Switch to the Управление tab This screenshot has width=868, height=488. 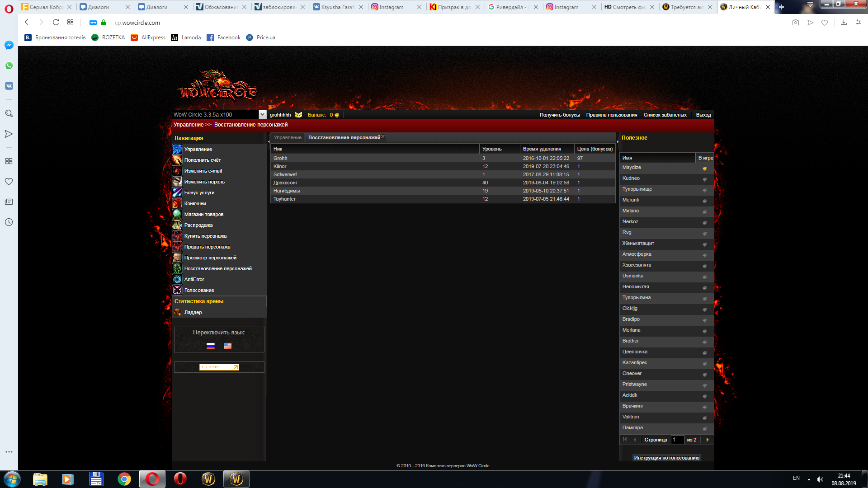pos(288,137)
